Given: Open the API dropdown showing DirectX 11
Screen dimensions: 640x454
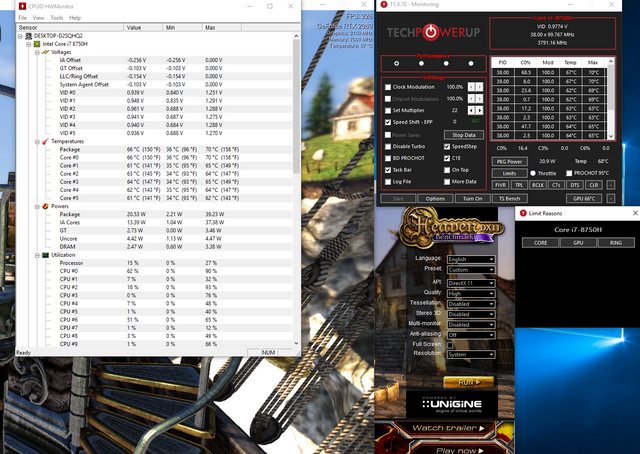Looking at the screenshot, I should click(471, 283).
